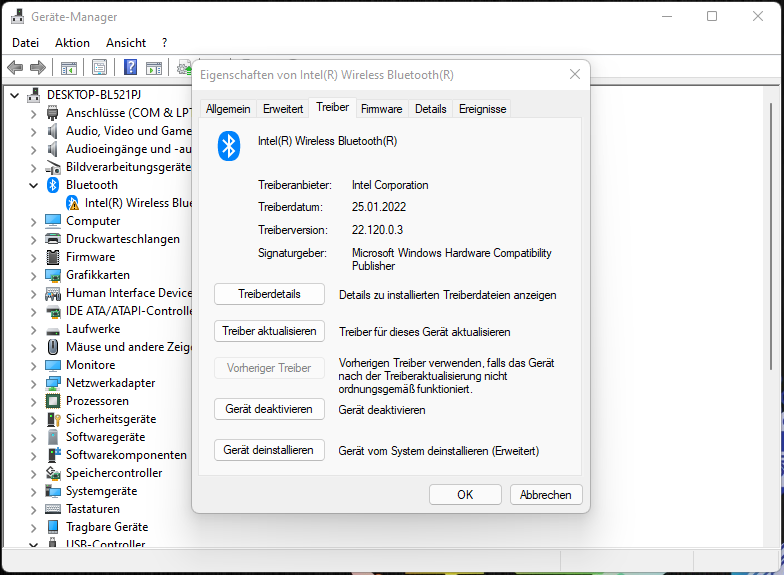Close the Bluetooth properties dialog
Image resolution: width=784 pixels, height=575 pixels.
(x=574, y=74)
